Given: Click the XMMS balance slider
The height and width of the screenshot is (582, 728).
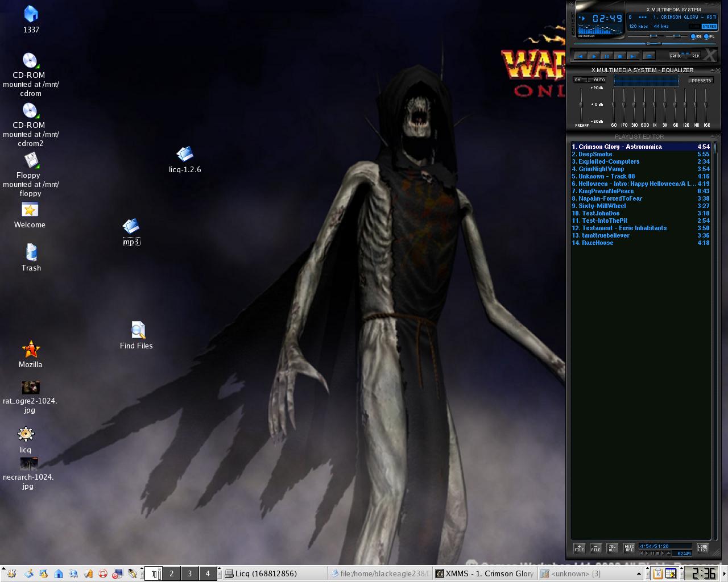Looking at the screenshot, I should coord(676,36).
